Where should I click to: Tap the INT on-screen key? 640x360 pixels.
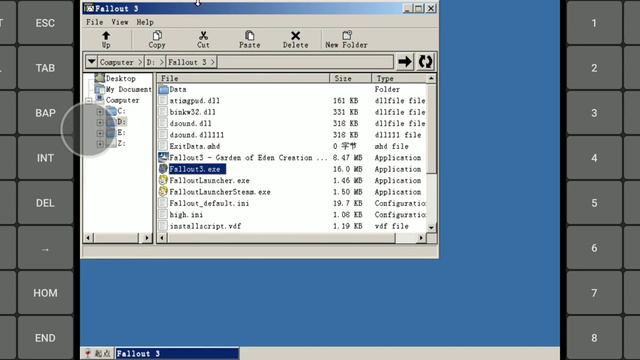point(45,158)
